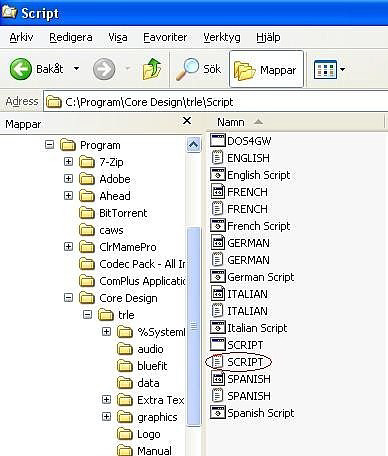Open Bakåt history dropdown arrow

pyautogui.click(x=76, y=69)
